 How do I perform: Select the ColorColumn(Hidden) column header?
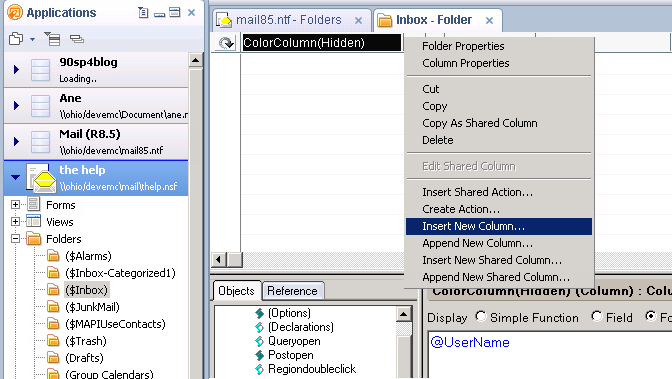pyautogui.click(x=322, y=42)
